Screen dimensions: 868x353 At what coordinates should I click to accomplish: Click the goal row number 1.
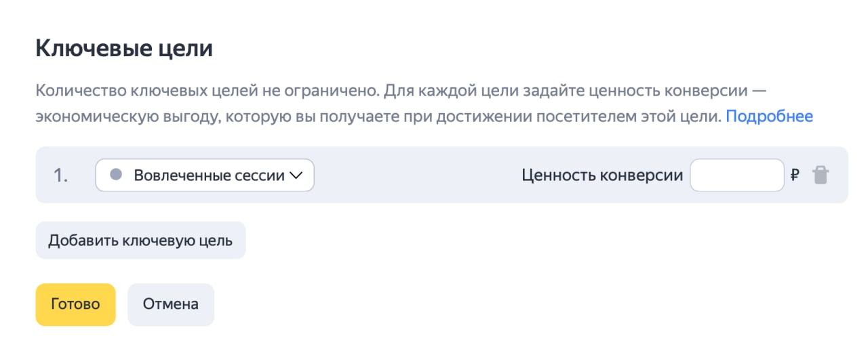click(60, 175)
